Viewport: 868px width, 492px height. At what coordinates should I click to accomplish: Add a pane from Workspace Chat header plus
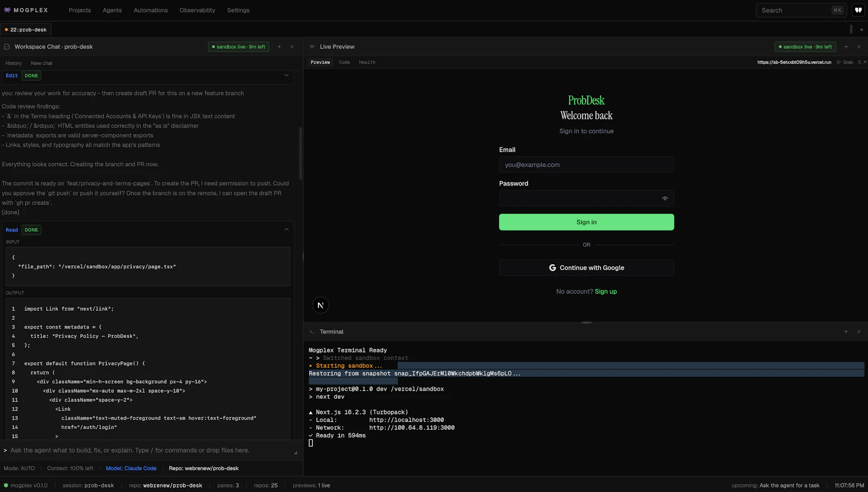(279, 47)
